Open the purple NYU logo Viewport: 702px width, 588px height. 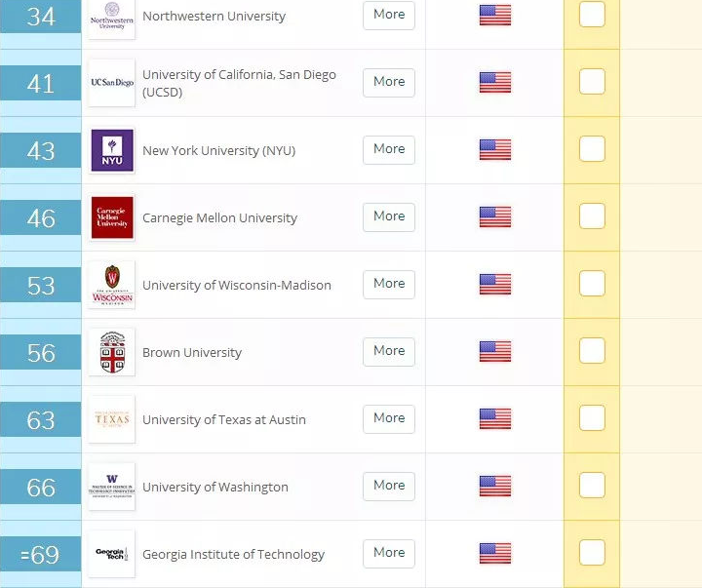(112, 150)
